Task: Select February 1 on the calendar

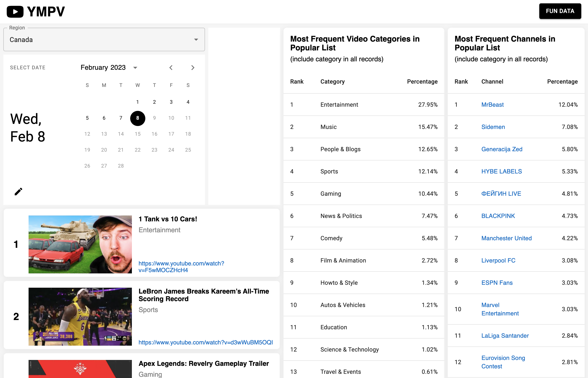Action: pos(138,102)
